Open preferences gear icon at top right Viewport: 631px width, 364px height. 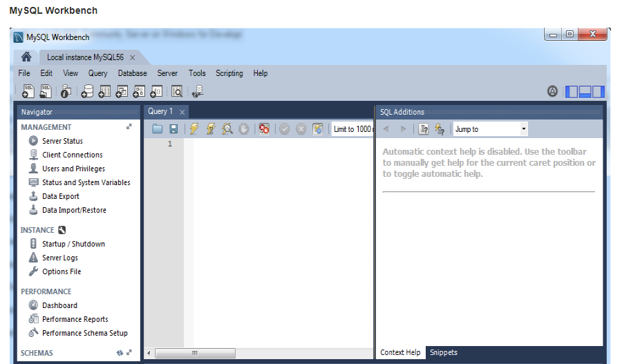(552, 91)
